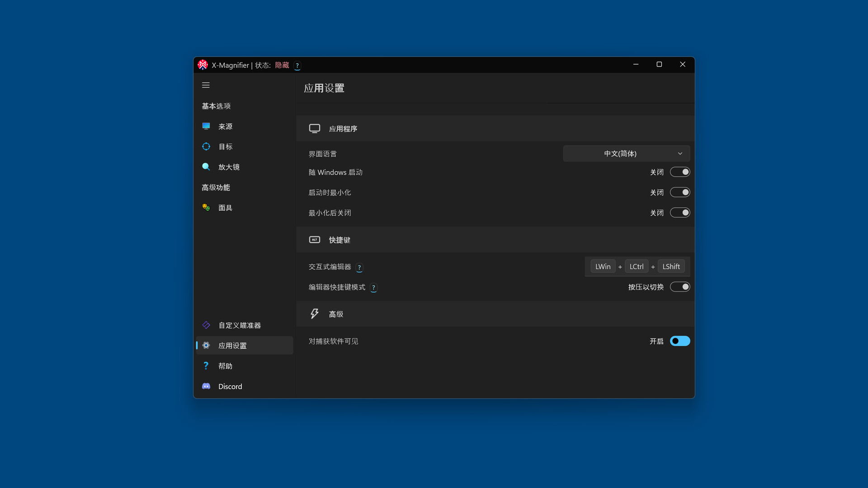The height and width of the screenshot is (488, 868).
Task: Click the hamburger menu icon in sidebar
Action: point(206,85)
